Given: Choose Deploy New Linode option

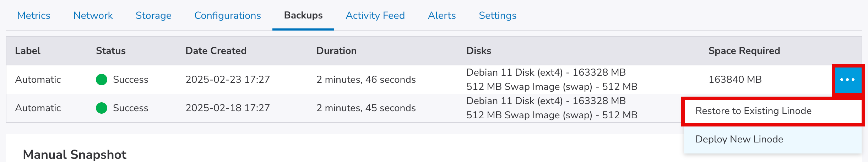Looking at the screenshot, I should click(x=739, y=139).
